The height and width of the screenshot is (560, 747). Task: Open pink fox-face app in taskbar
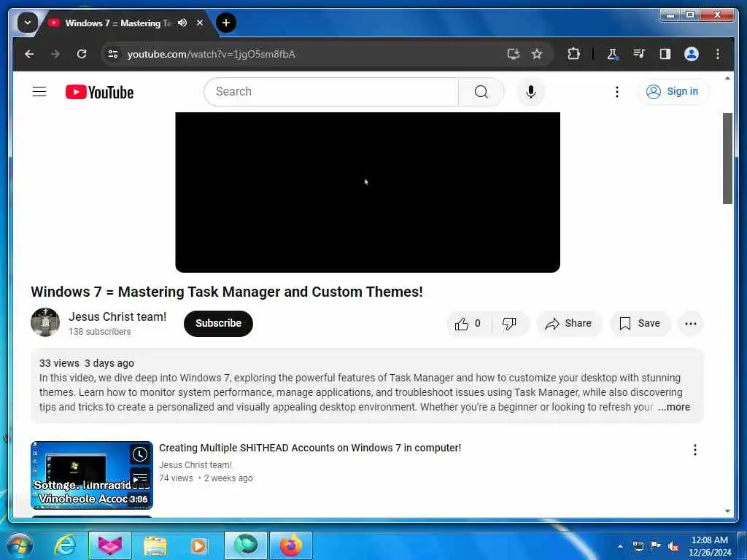[x=110, y=545]
